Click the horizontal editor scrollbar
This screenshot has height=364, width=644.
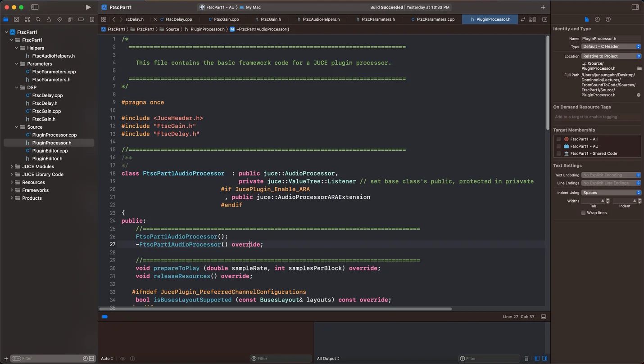coord(275,309)
